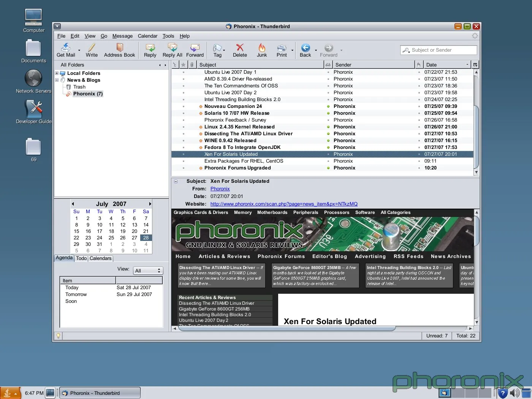Click the attachment column header icon
532x399 pixels.
192,65
